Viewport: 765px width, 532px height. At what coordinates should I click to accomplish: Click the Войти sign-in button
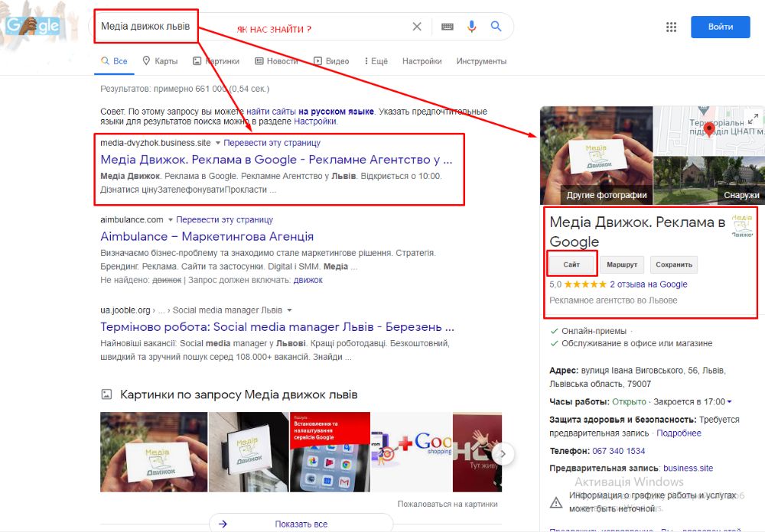tap(720, 27)
